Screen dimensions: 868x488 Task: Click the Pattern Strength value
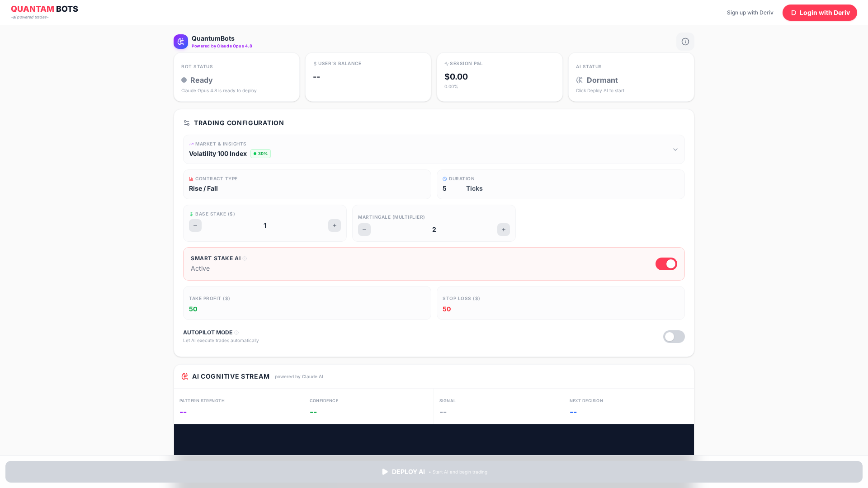(183, 412)
